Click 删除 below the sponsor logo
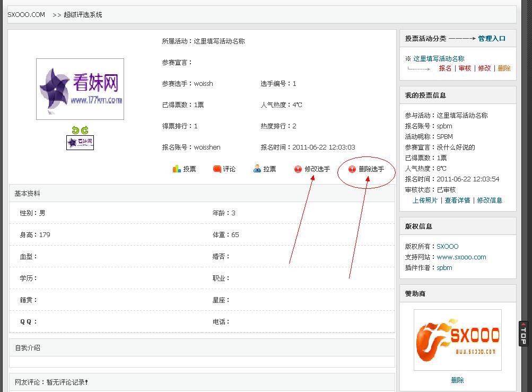 pos(457,380)
